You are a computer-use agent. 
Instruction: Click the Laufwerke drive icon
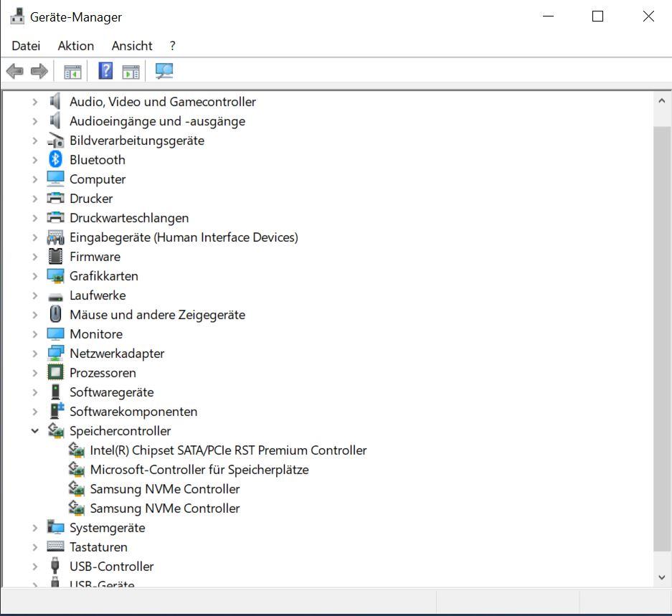55,297
